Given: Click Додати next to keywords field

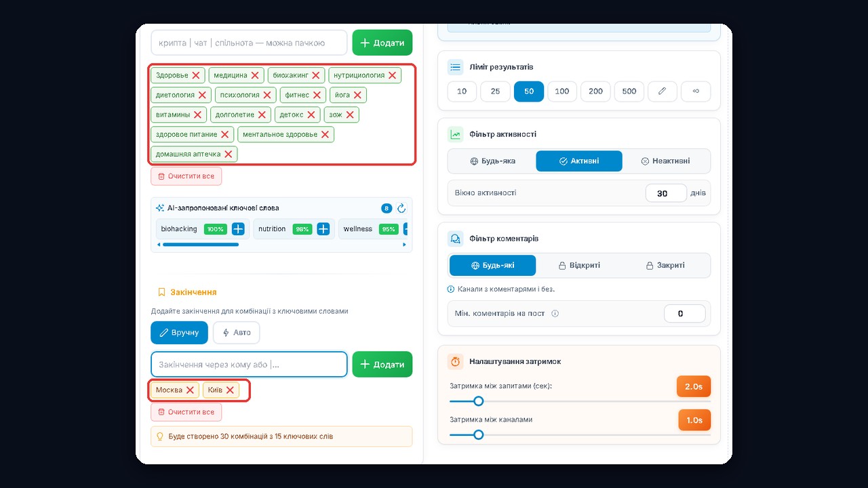Looking at the screenshot, I should click(382, 43).
